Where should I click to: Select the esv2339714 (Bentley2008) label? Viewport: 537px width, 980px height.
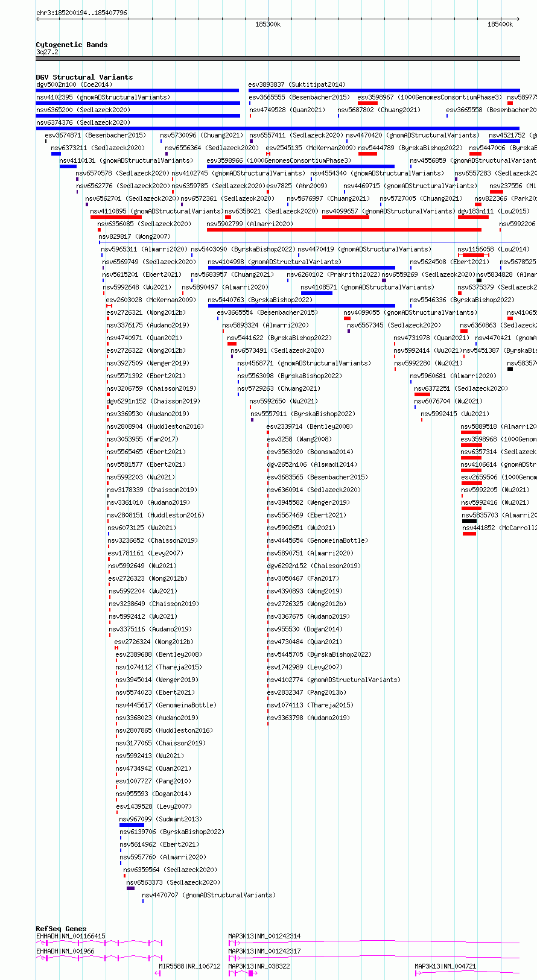(x=310, y=426)
